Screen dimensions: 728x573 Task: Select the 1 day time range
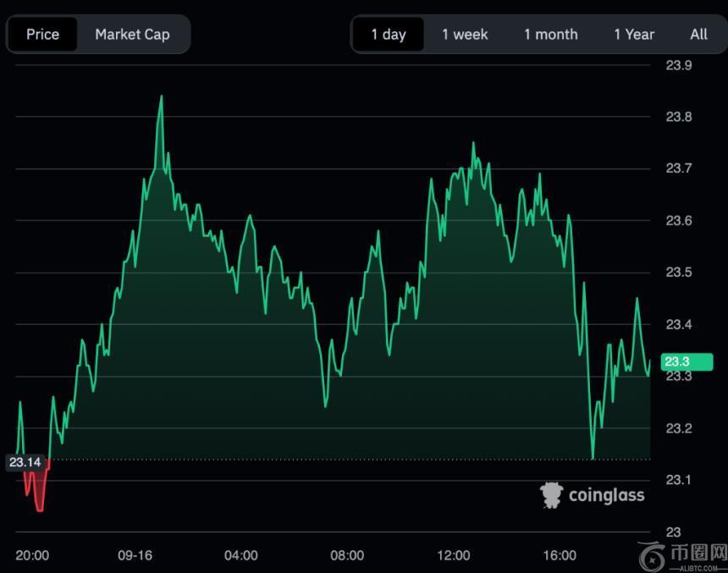[x=389, y=35]
